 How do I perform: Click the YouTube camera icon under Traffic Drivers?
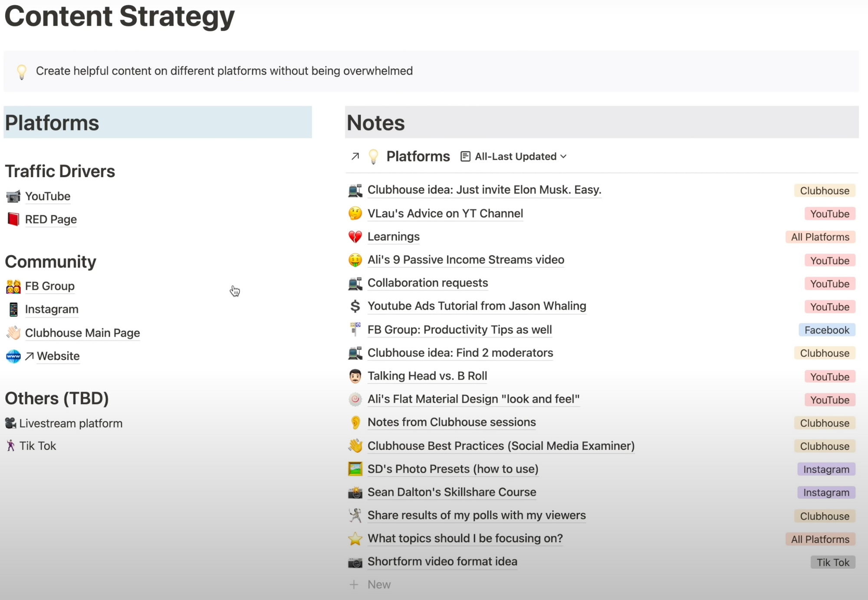coord(13,197)
